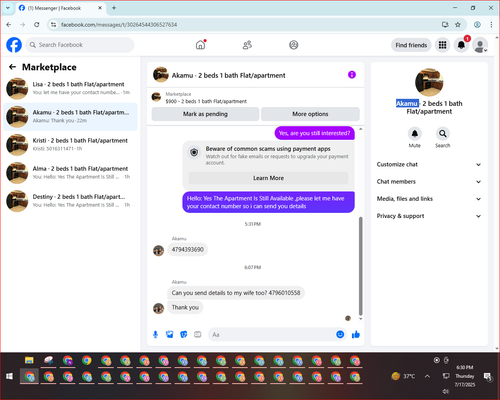Open the weather widget showing 37°C
Image resolution: width=500 pixels, height=400 pixels.
pyautogui.click(x=403, y=376)
